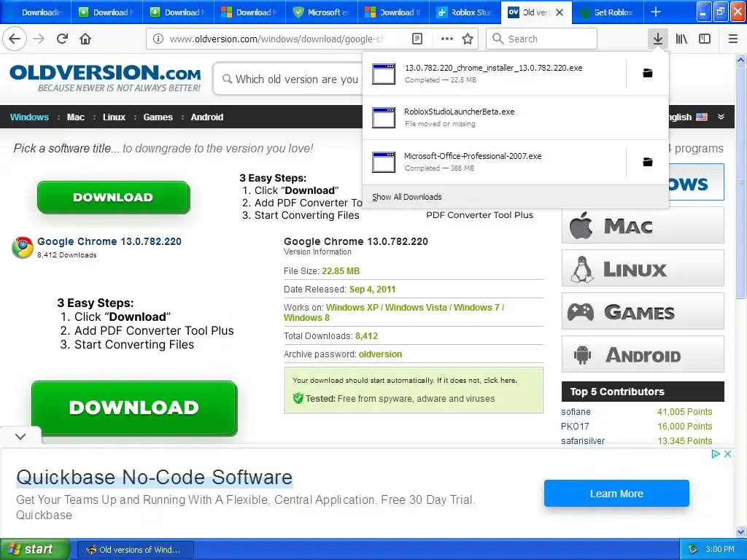747x560 pixels.
Task: Click the chrome installer file icon
Action: click(x=384, y=74)
